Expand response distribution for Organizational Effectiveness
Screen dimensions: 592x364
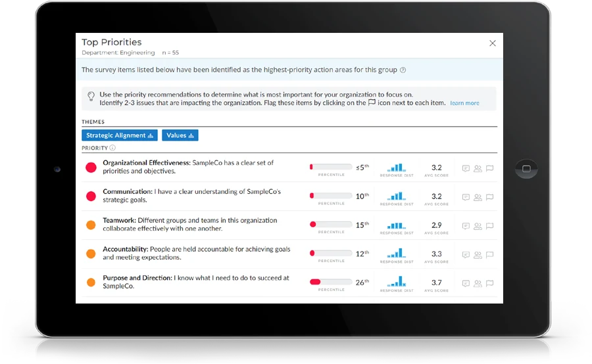click(x=395, y=168)
